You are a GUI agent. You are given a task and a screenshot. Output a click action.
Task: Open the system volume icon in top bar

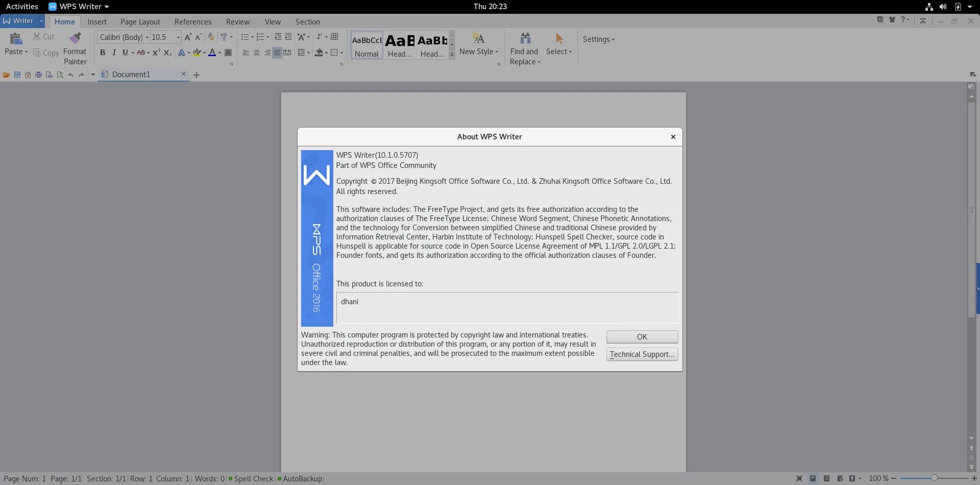pyautogui.click(x=943, y=7)
